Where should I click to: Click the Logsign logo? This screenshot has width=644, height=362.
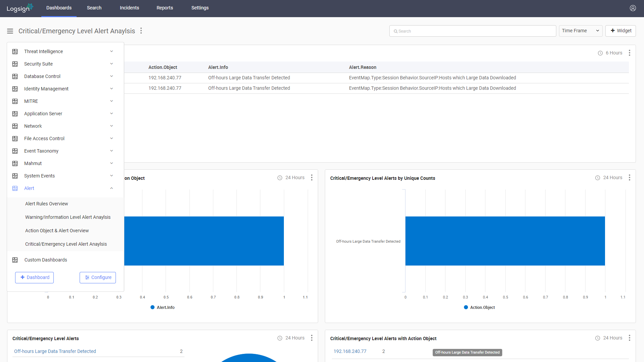pos(19,8)
